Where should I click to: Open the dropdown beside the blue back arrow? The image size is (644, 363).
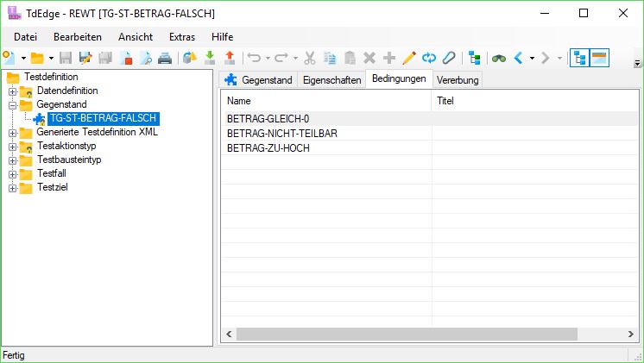tap(532, 59)
